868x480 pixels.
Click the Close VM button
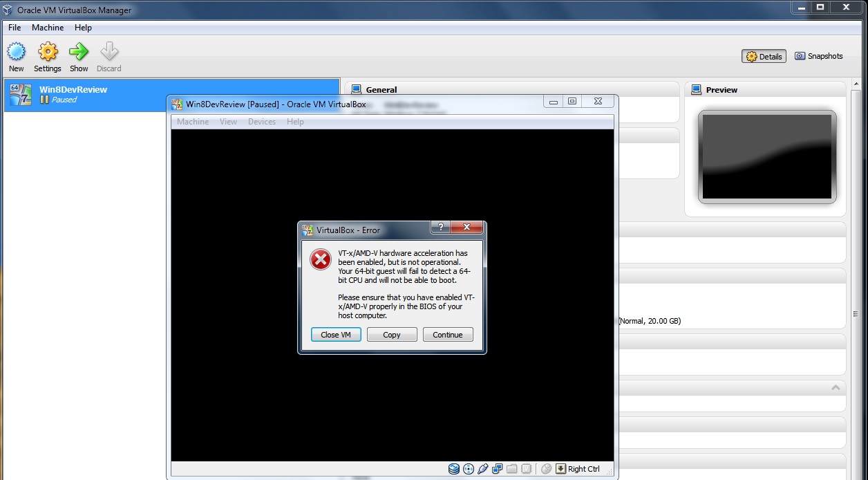(x=336, y=335)
